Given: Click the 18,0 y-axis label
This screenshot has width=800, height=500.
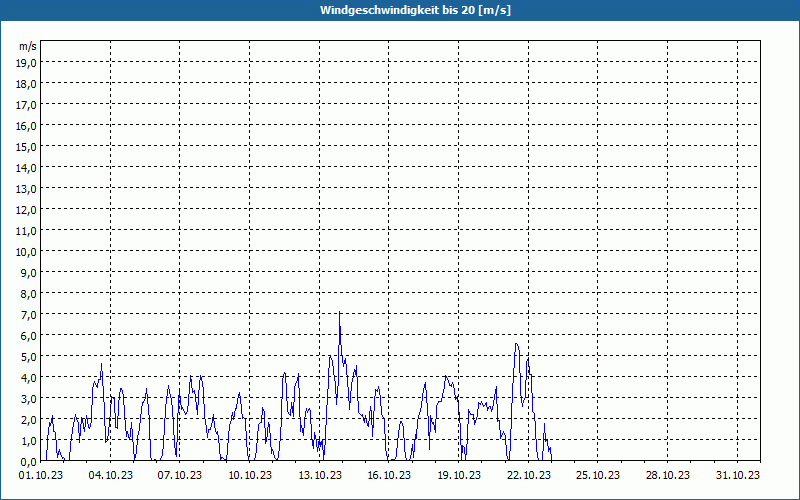Looking at the screenshot, I should (26, 84).
